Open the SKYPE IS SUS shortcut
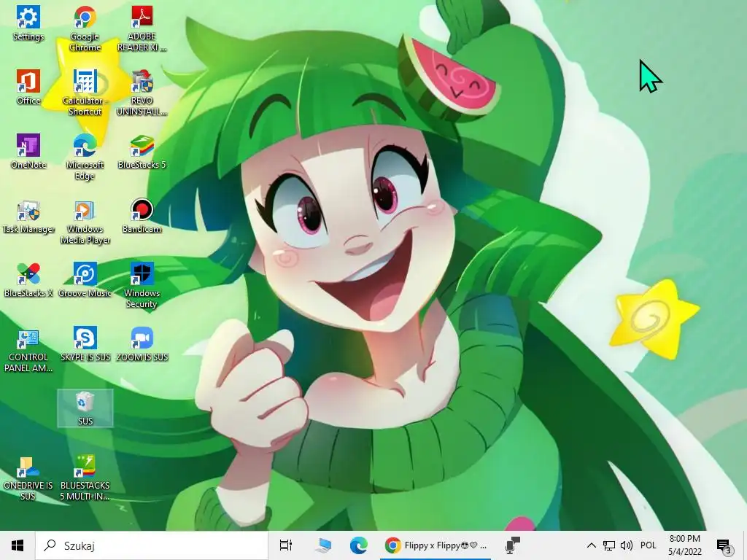This screenshot has height=560, width=747. point(85,344)
